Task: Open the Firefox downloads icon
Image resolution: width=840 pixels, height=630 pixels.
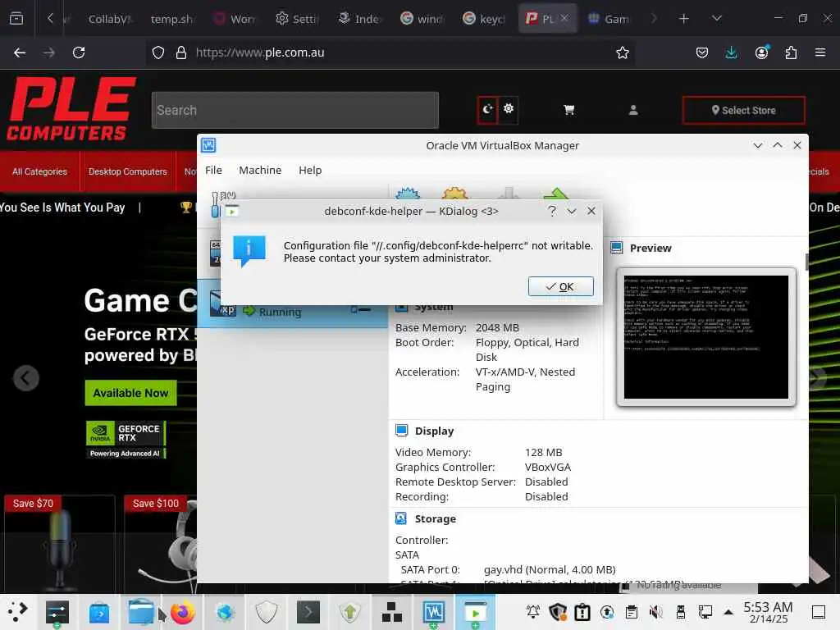Action: [x=731, y=52]
